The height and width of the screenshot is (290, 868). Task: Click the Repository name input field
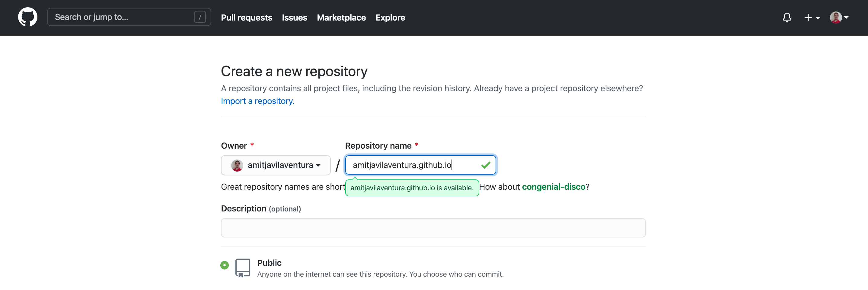click(420, 165)
